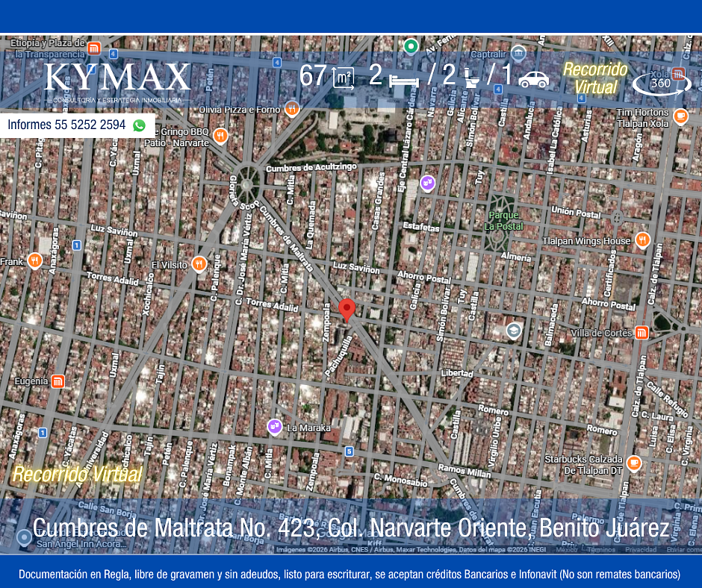The image size is (702, 588).
Task: Click the toilet icon for bathrooms
Action: click(471, 78)
